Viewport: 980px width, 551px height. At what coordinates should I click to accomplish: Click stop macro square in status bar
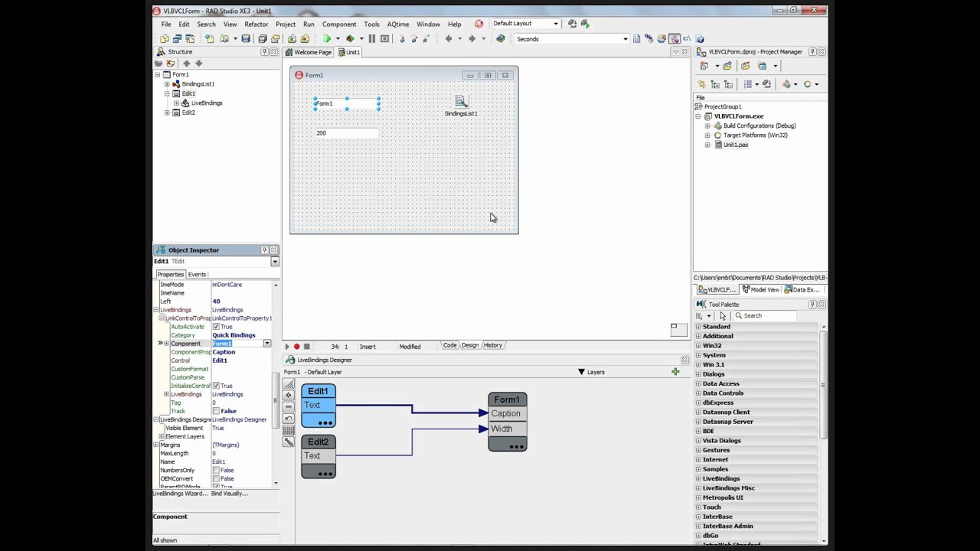306,347
